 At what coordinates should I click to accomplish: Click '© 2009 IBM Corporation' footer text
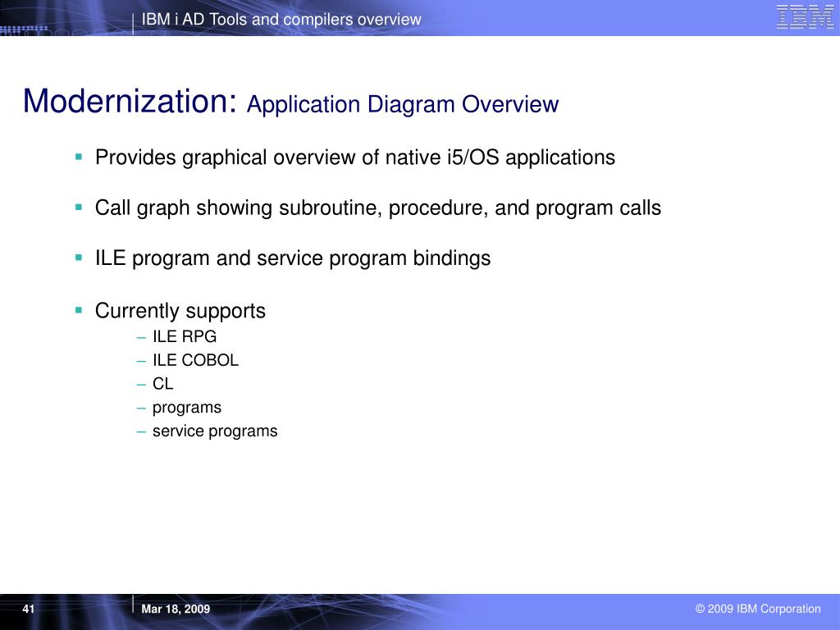click(x=758, y=609)
